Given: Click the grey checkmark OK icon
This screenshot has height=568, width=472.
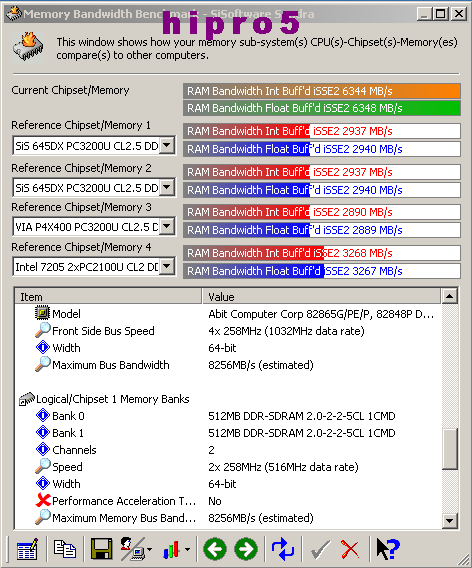Looking at the screenshot, I should tap(320, 549).
